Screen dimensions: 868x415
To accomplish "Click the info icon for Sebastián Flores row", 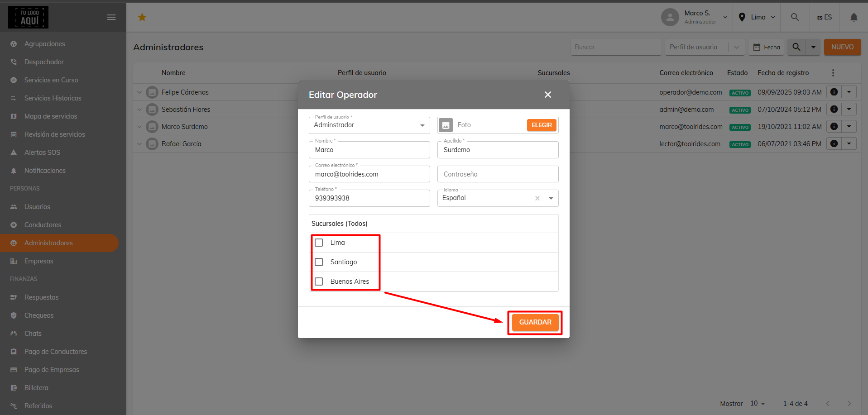I will coord(834,109).
